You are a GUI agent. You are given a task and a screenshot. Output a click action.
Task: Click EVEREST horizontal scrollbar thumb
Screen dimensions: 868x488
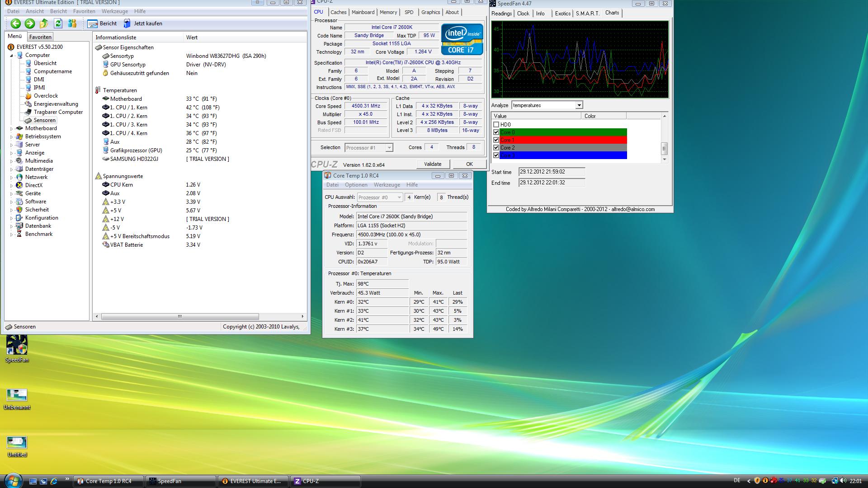pyautogui.click(x=179, y=316)
